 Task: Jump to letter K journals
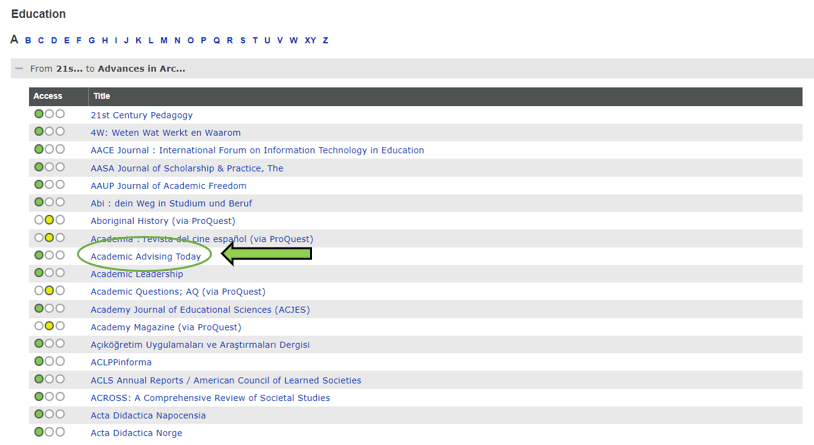139,41
